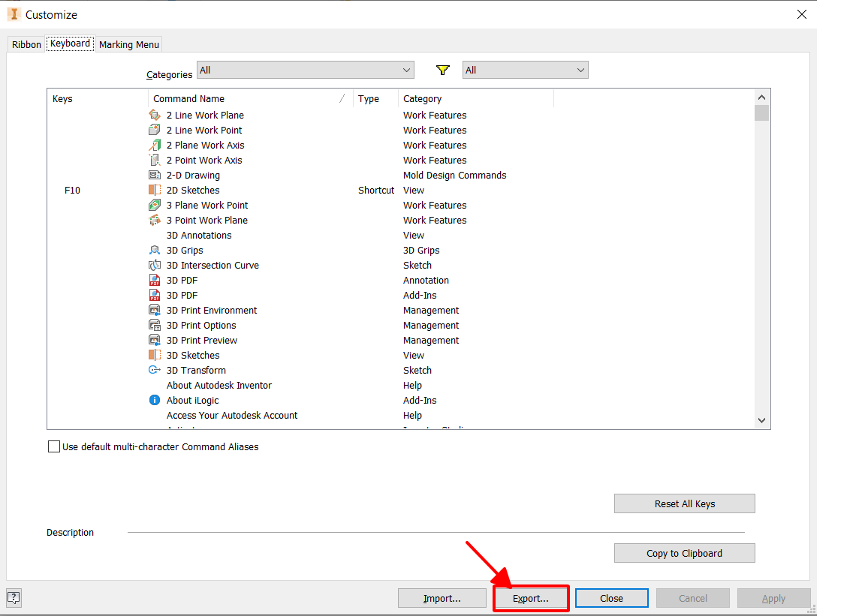This screenshot has width=865, height=616.
Task: Sort by the Command Name column header
Action: (x=248, y=98)
